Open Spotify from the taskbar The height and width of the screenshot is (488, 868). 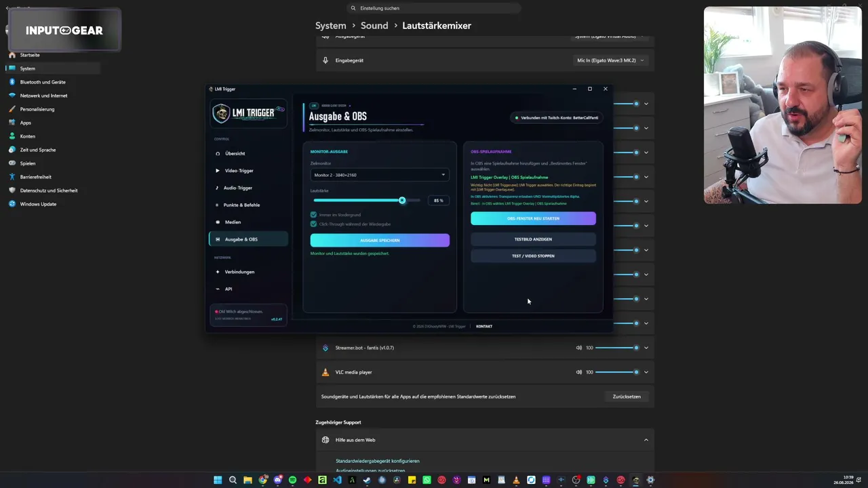tap(292, 480)
